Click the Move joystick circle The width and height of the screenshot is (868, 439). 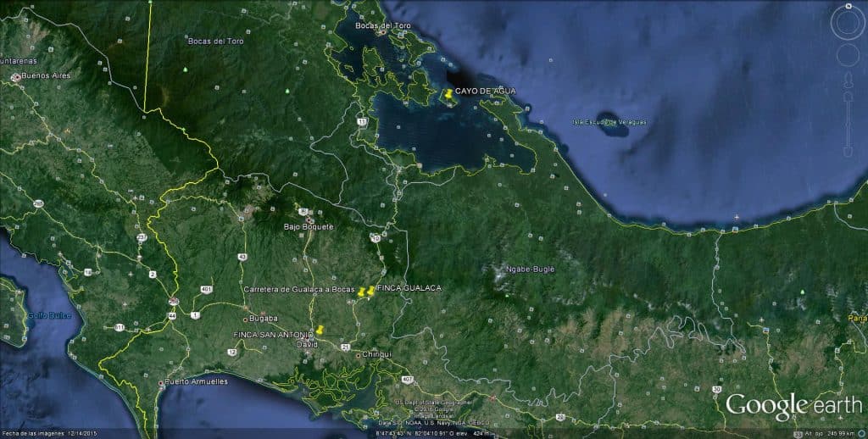tap(848, 55)
